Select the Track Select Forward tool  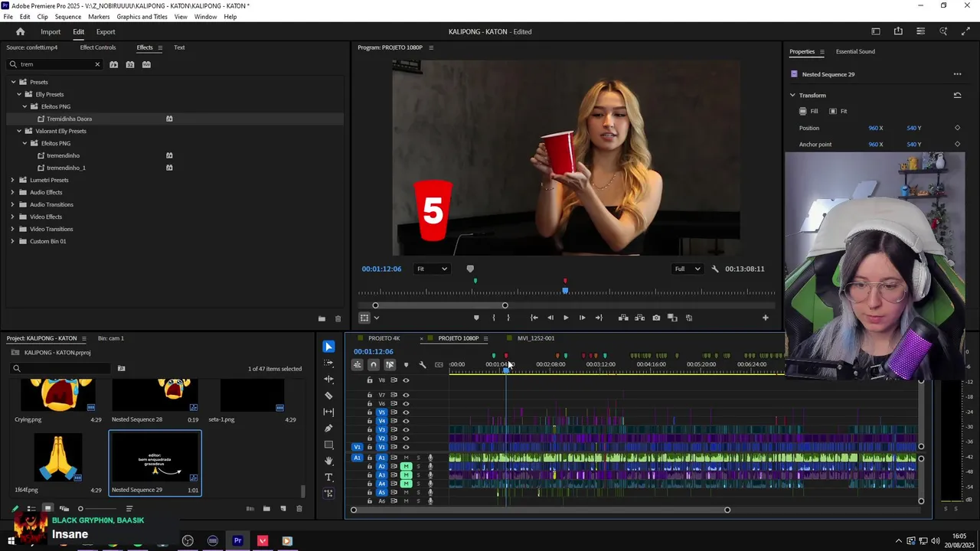[328, 363]
